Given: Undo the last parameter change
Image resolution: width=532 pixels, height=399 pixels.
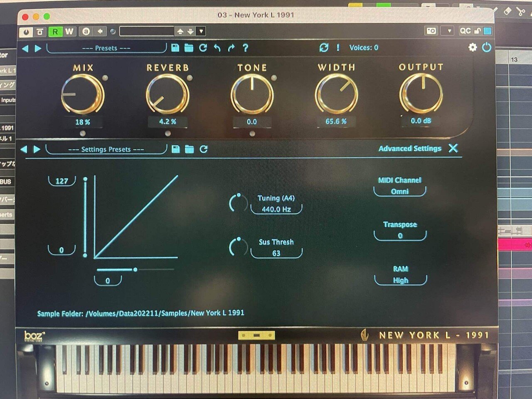Looking at the screenshot, I should pyautogui.click(x=217, y=47).
